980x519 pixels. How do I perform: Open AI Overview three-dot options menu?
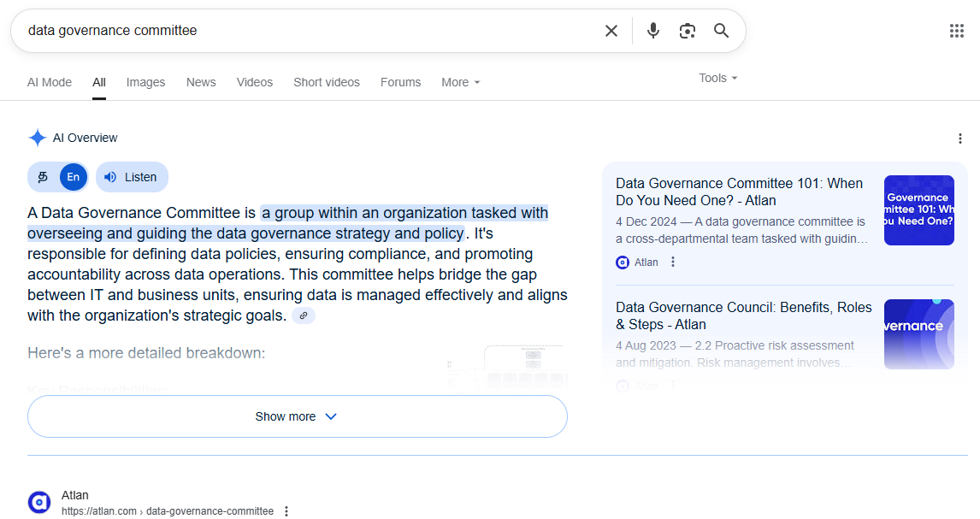(960, 139)
